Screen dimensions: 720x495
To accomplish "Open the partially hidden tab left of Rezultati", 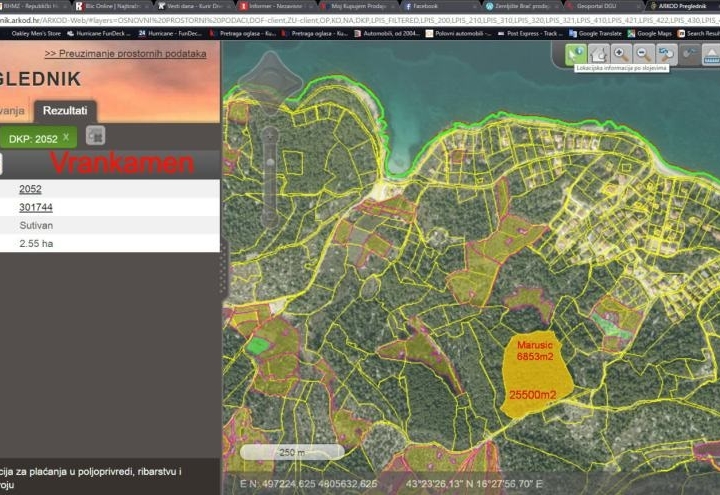I will point(12,111).
